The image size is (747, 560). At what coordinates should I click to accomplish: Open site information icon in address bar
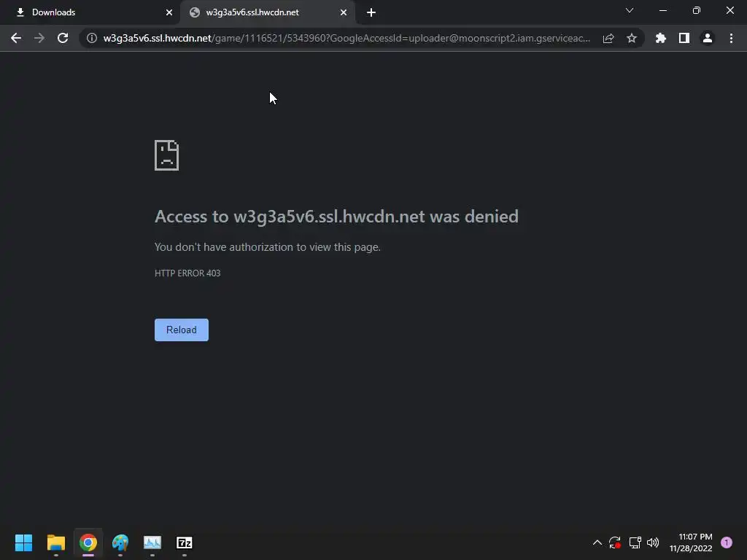[92, 38]
